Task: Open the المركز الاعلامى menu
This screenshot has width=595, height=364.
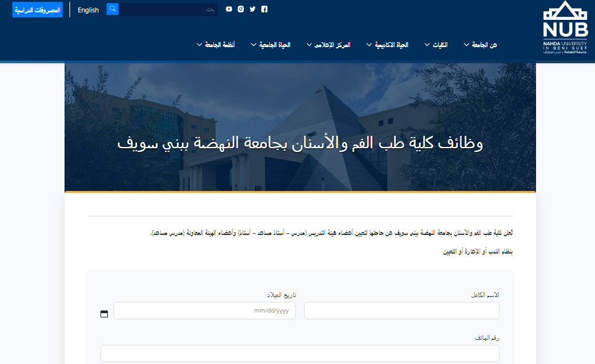Action: (x=328, y=45)
